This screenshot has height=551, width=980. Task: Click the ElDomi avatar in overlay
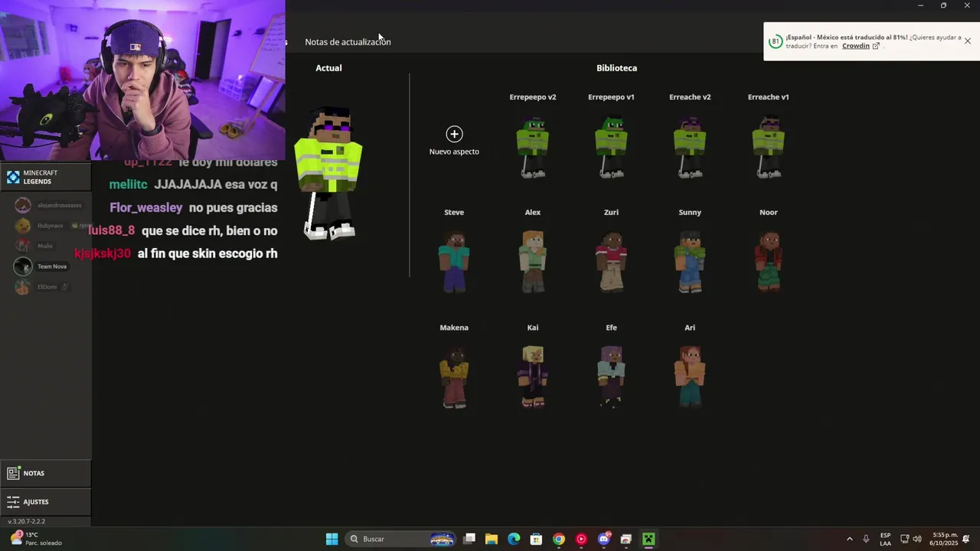tap(23, 287)
